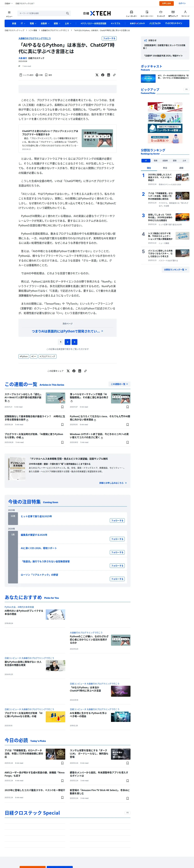Share on X from article top toolbar

[97, 75]
